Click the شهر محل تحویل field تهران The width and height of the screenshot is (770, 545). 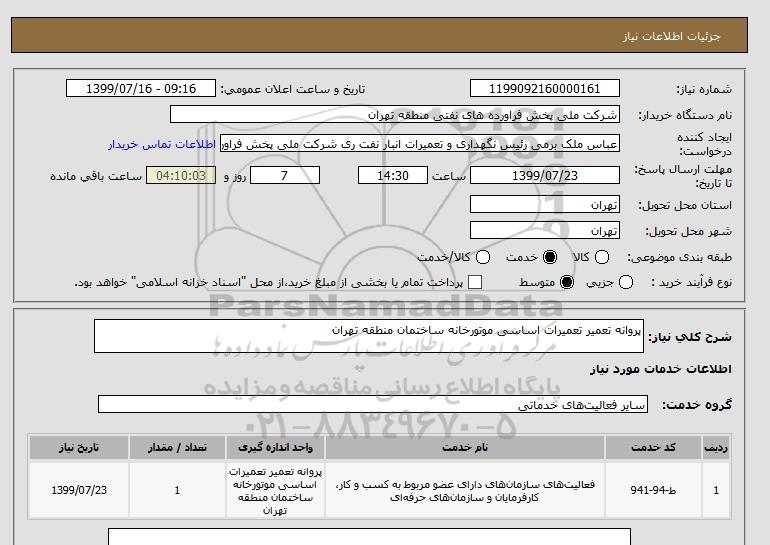tap(545, 230)
